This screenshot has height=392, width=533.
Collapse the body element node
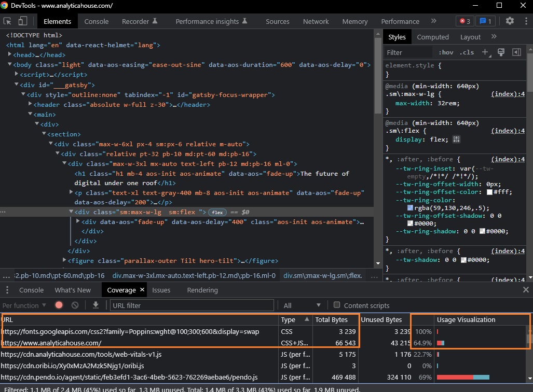(x=10, y=64)
